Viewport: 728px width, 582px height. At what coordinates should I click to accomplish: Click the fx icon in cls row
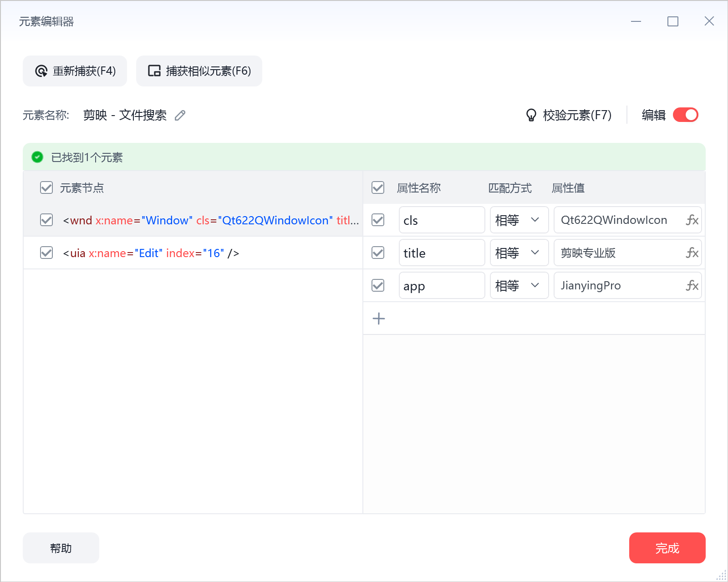point(692,220)
